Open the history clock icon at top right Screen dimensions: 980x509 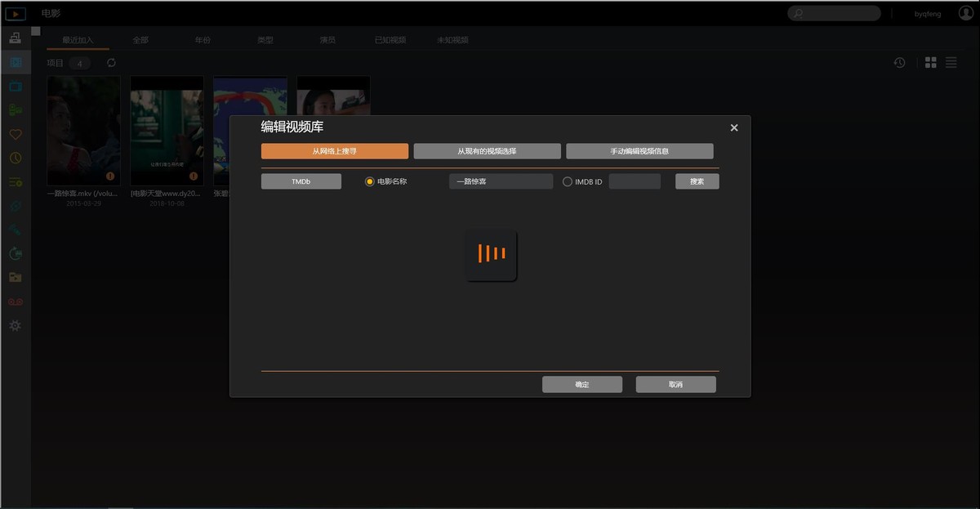click(899, 63)
